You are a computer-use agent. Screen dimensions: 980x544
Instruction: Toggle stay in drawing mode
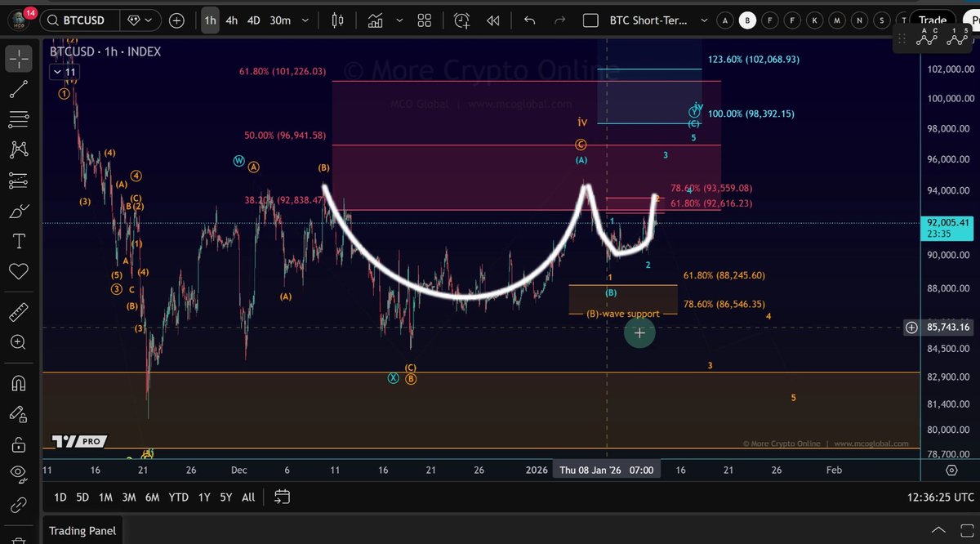coord(18,414)
